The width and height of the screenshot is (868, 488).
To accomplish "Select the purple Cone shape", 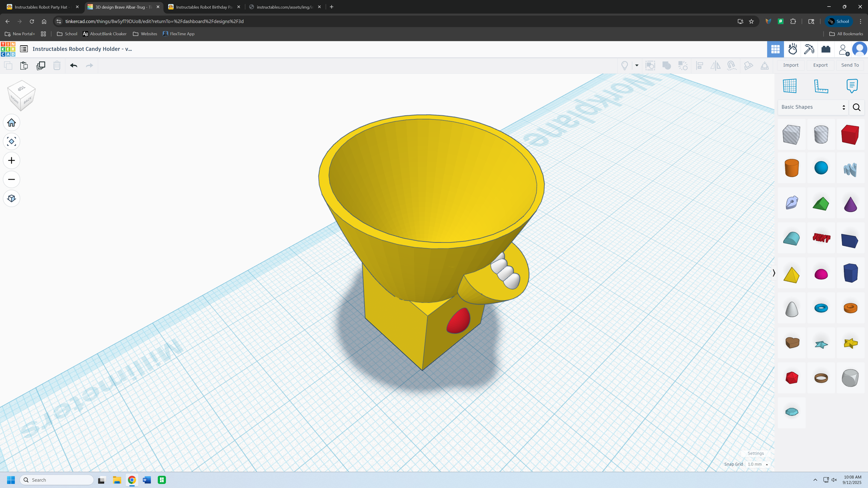I will pos(850,204).
